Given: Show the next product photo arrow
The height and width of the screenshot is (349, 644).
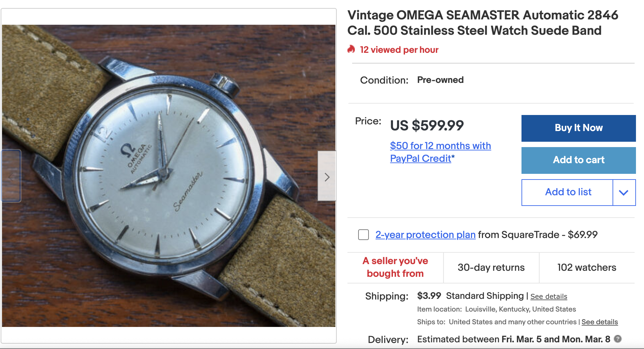Looking at the screenshot, I should click(x=327, y=177).
